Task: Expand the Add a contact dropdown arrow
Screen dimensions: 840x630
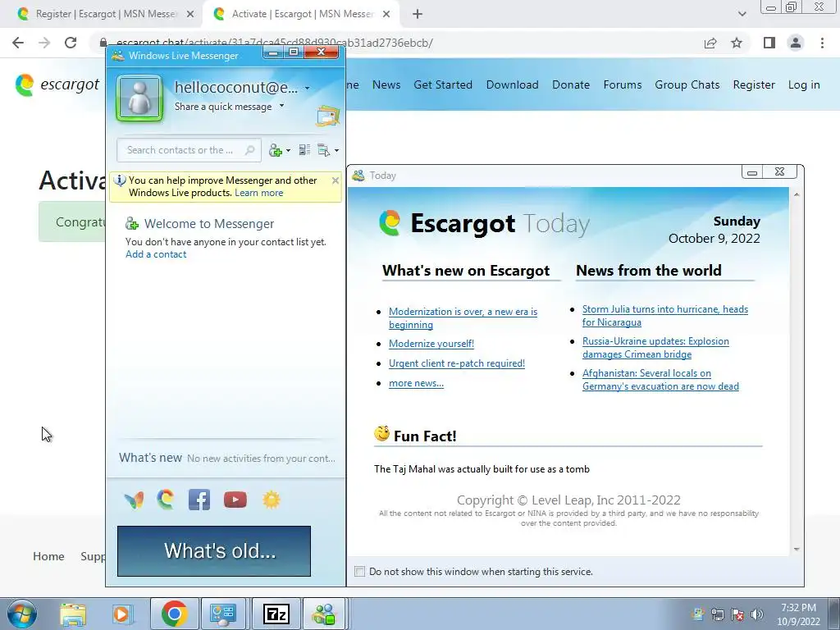Action: point(288,151)
